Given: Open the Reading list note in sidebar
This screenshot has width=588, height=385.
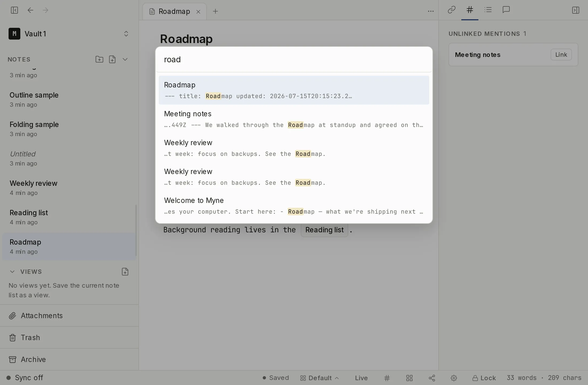Looking at the screenshot, I should pos(69,217).
